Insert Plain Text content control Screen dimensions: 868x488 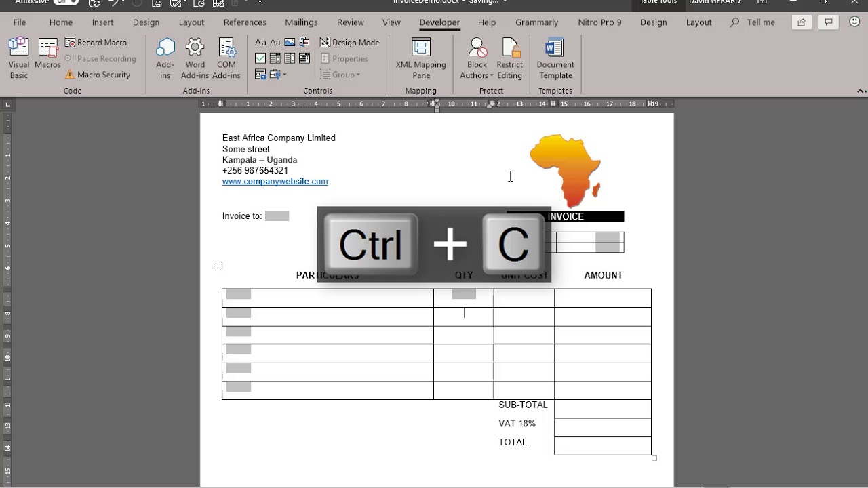[275, 42]
